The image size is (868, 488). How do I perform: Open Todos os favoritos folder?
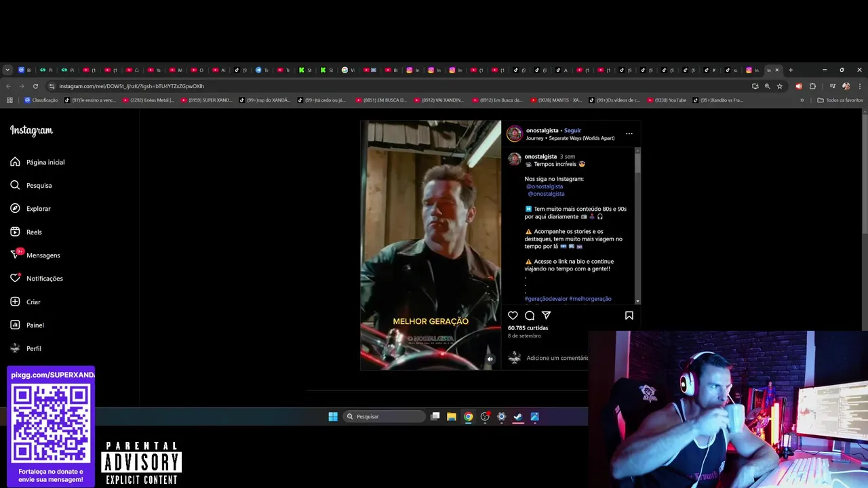coord(840,100)
